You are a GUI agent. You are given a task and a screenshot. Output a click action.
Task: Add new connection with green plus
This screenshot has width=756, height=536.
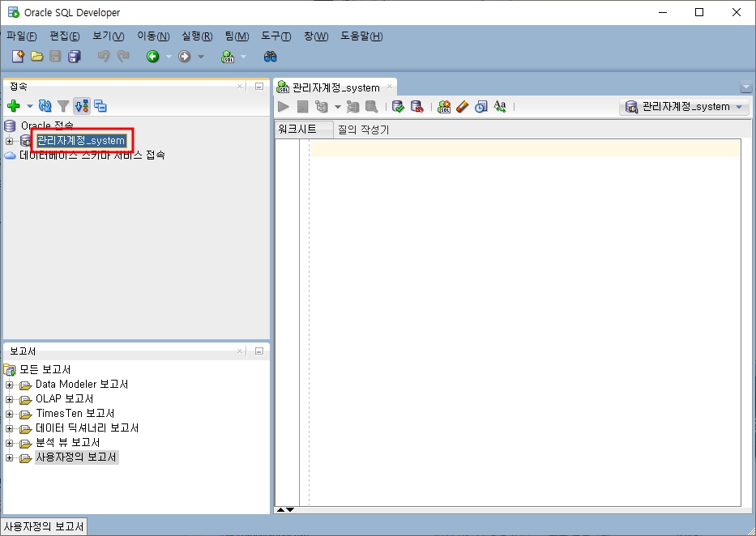coord(14,105)
